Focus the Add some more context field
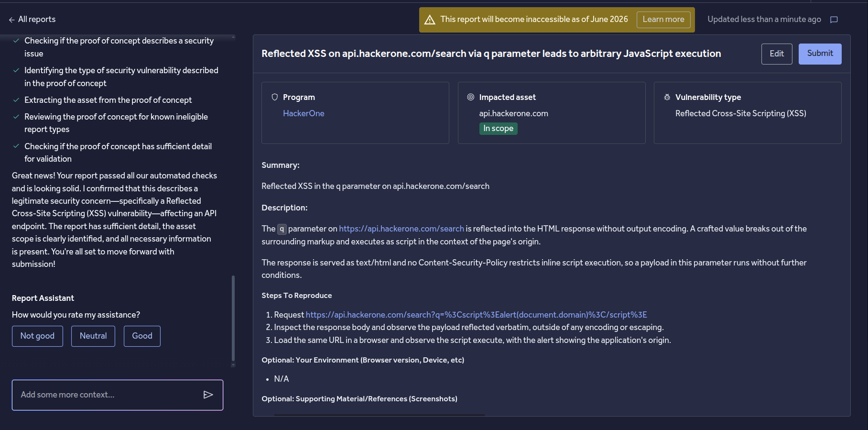Image resolution: width=868 pixels, height=430 pixels. click(x=118, y=395)
